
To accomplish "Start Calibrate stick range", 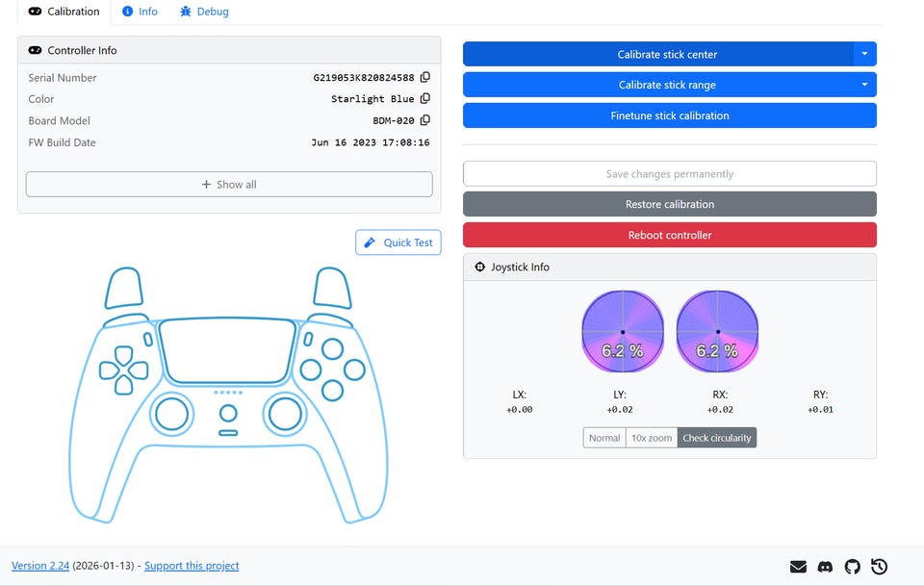I will pyautogui.click(x=658, y=85).
